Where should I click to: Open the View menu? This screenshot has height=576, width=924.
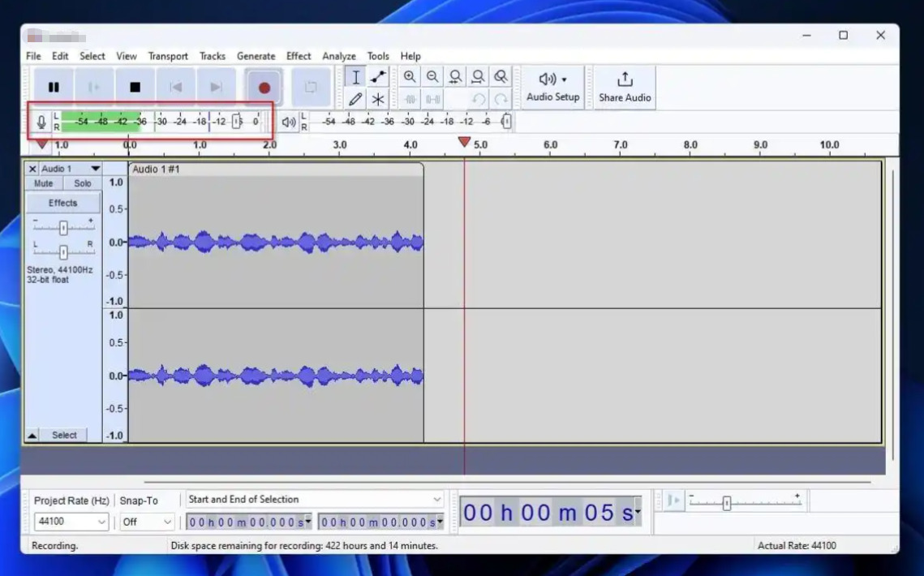tap(126, 56)
